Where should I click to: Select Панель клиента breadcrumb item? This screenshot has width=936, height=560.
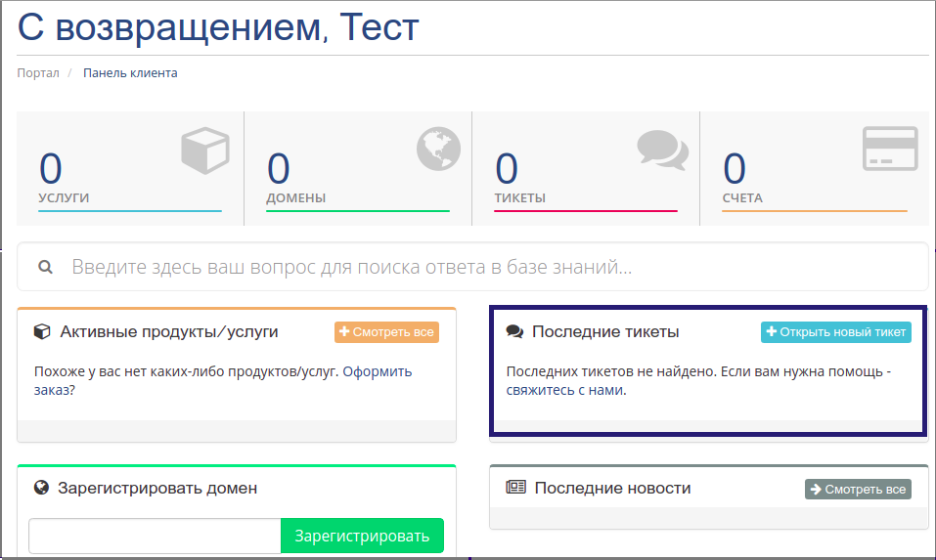tap(130, 72)
